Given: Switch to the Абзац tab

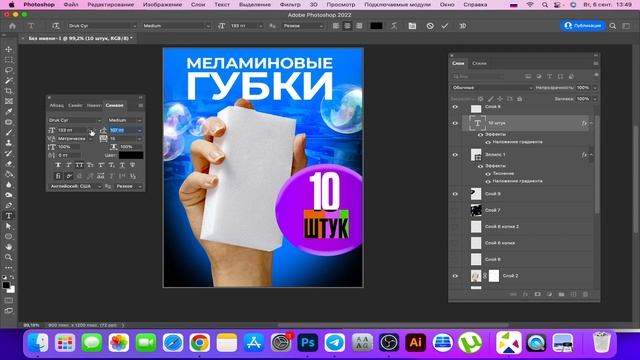Looking at the screenshot, I should click(56, 105).
